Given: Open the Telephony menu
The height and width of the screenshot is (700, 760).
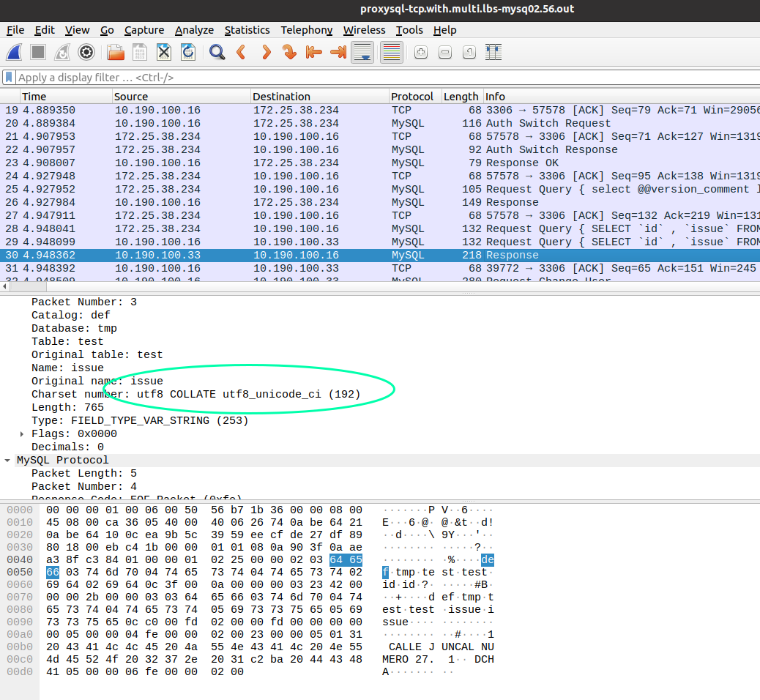Looking at the screenshot, I should (306, 30).
